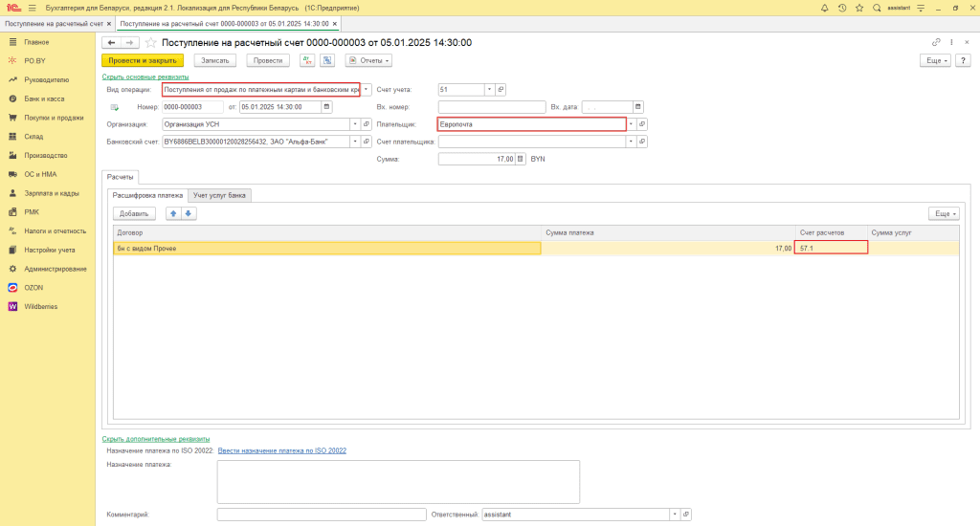980x526 pixels.
Task: Click the search magnifier in title bar
Action: pyautogui.click(x=876, y=7)
